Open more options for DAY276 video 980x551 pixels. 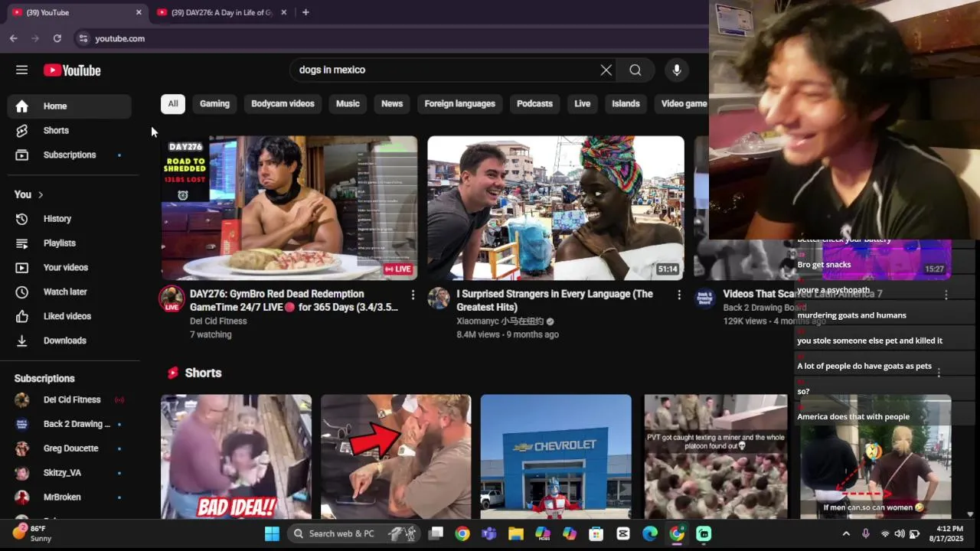[x=413, y=295]
